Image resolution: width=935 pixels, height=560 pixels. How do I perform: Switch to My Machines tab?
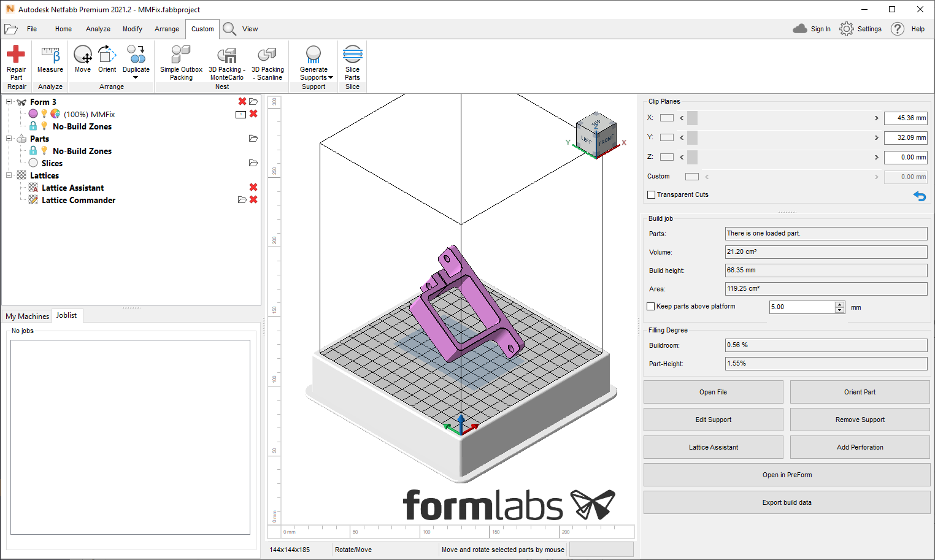[27, 316]
